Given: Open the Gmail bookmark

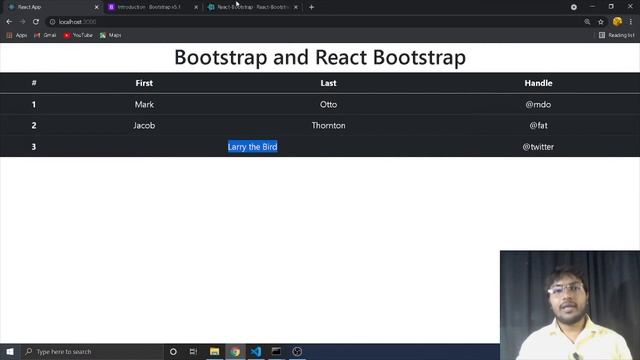Looking at the screenshot, I should click(45, 35).
